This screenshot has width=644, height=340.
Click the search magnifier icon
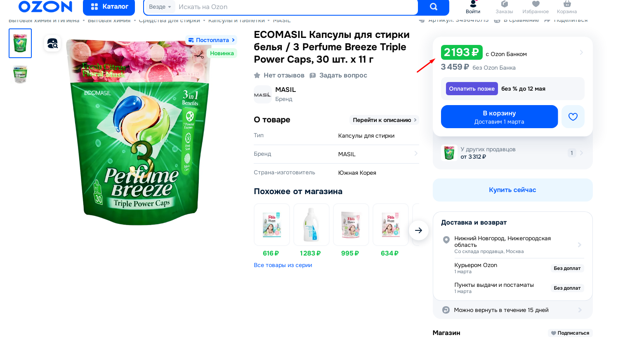click(x=433, y=7)
